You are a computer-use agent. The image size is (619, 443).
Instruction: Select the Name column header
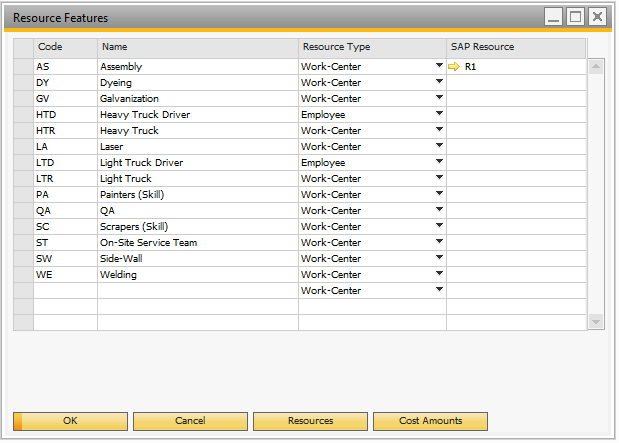[197, 47]
